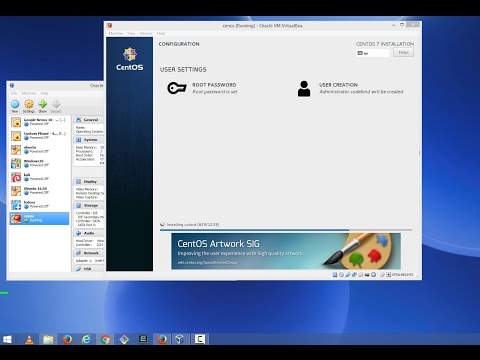
Task: Click the installer Help button
Action: 403,52
